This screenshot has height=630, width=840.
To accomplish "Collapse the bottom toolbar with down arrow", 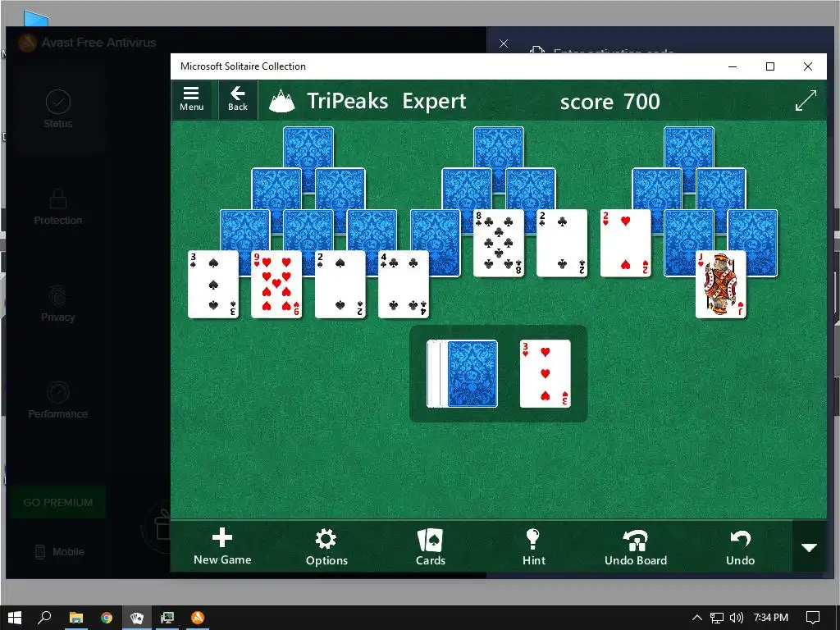I will click(x=809, y=547).
